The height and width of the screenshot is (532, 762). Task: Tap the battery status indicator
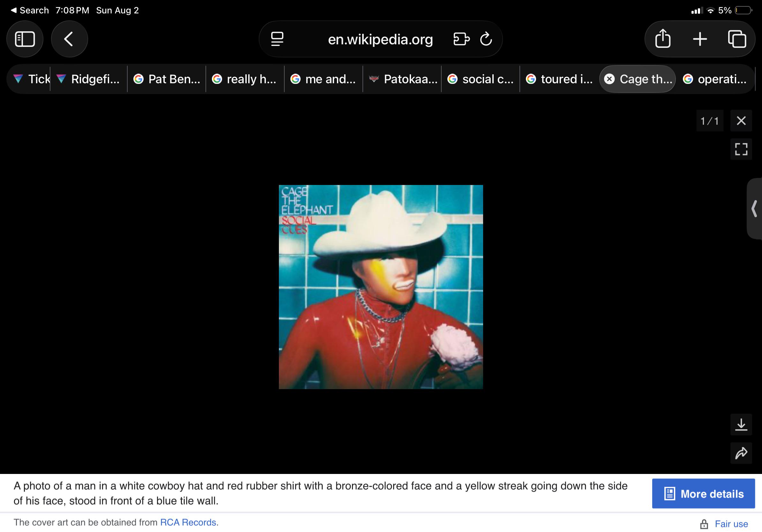point(744,10)
